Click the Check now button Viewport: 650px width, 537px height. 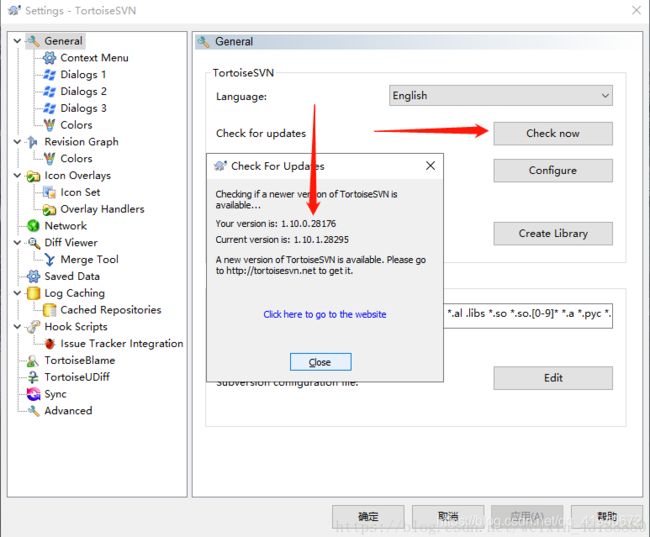[553, 134]
